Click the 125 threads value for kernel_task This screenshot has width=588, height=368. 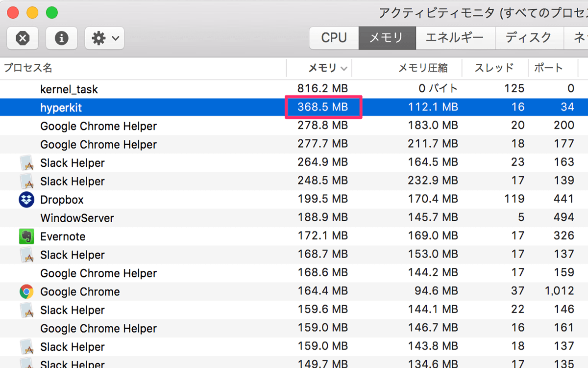pos(514,88)
